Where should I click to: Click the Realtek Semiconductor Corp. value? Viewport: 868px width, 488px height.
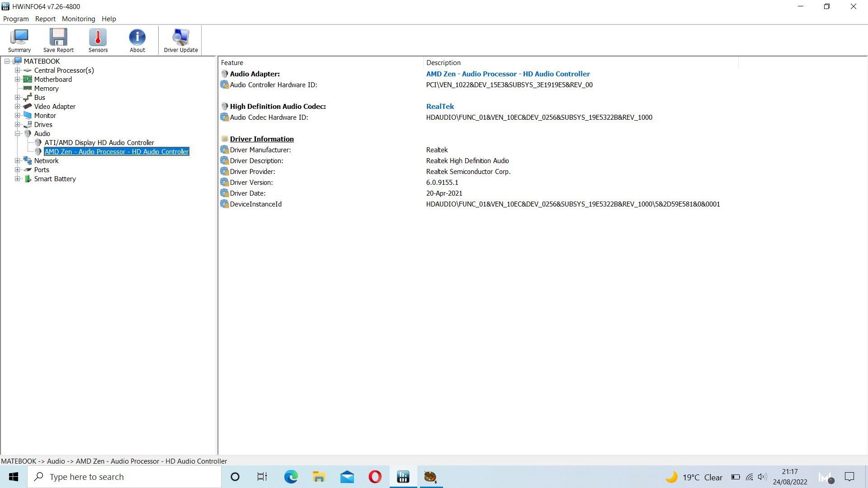tap(468, 171)
